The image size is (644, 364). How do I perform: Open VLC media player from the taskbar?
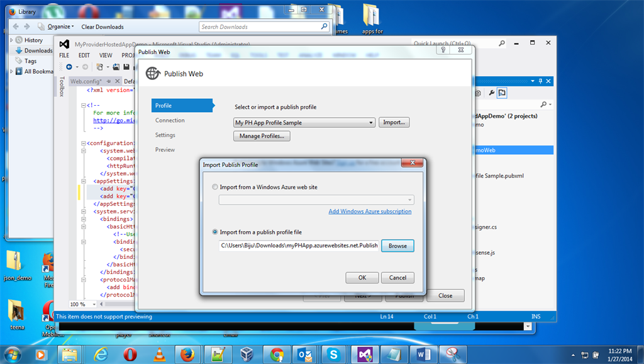pyautogui.click(x=159, y=355)
